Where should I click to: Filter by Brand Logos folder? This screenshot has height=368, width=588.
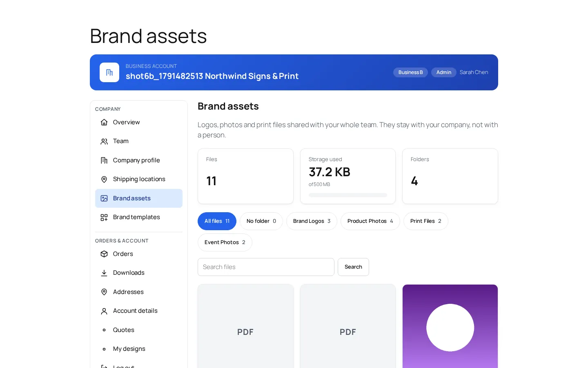click(312, 221)
